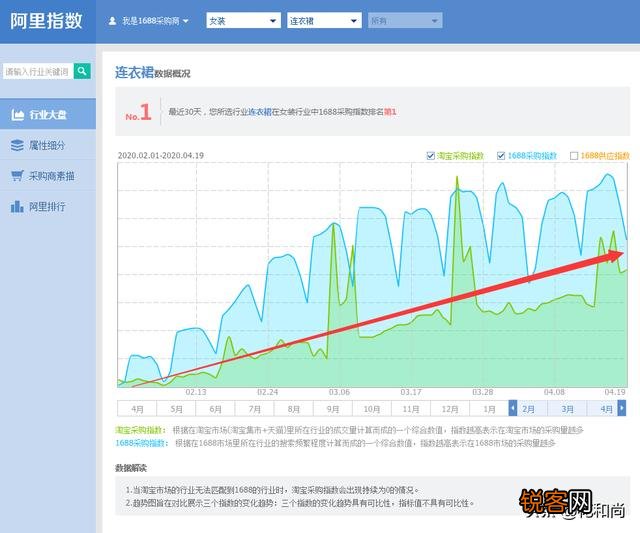The image size is (640, 533).
Task: Select 8月 on the month timeline
Action: click(293, 409)
